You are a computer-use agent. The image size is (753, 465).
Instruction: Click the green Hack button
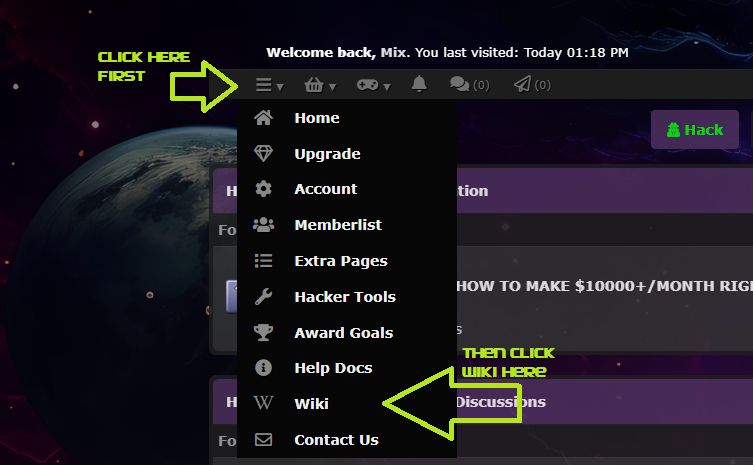694,130
